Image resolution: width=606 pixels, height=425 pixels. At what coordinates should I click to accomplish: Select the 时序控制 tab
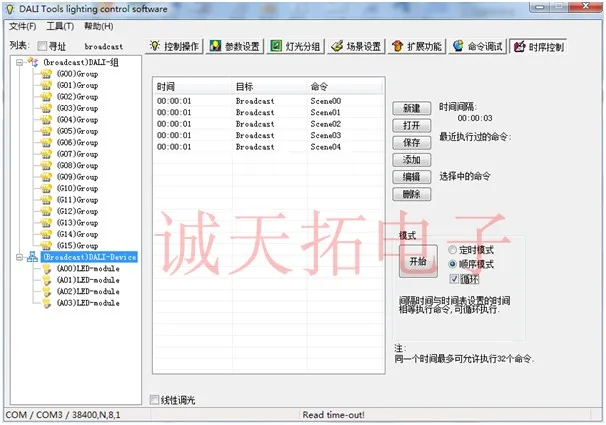click(538, 47)
